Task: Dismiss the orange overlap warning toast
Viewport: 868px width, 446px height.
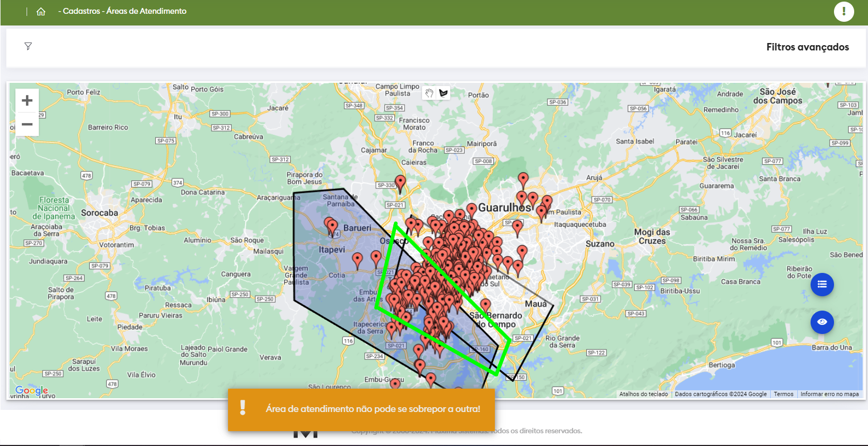Action: pos(361,409)
